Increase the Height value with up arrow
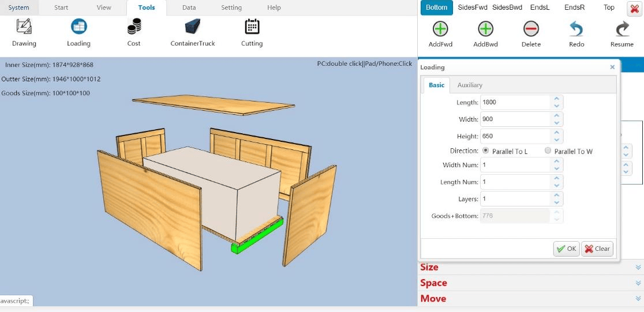 tap(556, 133)
